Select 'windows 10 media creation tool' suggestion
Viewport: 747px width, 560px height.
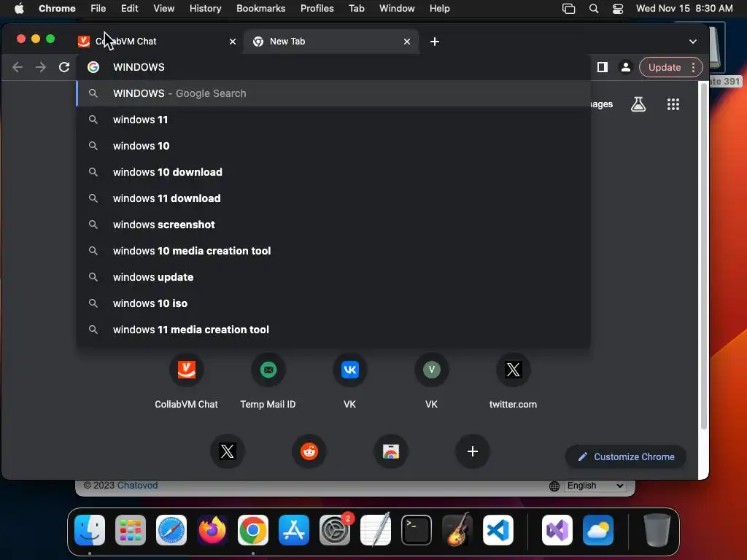pos(333,251)
